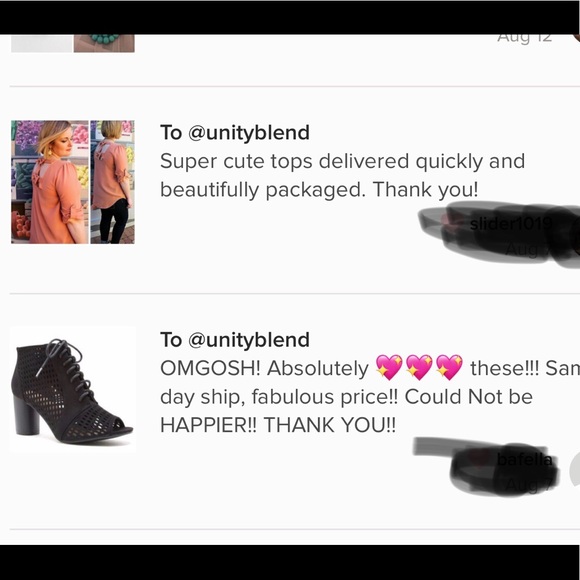Image resolution: width=580 pixels, height=580 pixels.
Task: Open the coral top front-view photo
Action: (x=50, y=182)
